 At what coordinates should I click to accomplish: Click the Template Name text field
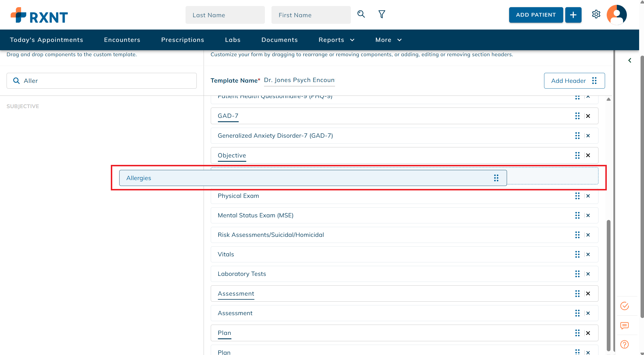coord(299,80)
